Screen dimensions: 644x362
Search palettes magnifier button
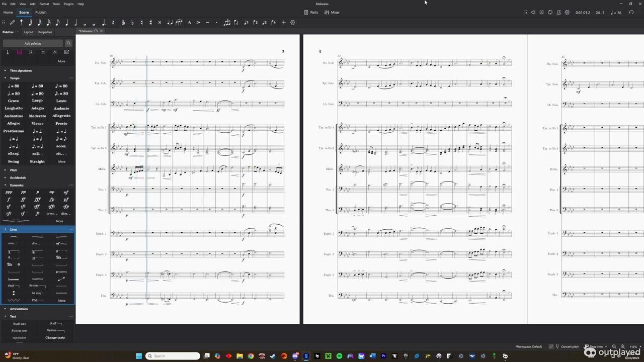pos(68,43)
